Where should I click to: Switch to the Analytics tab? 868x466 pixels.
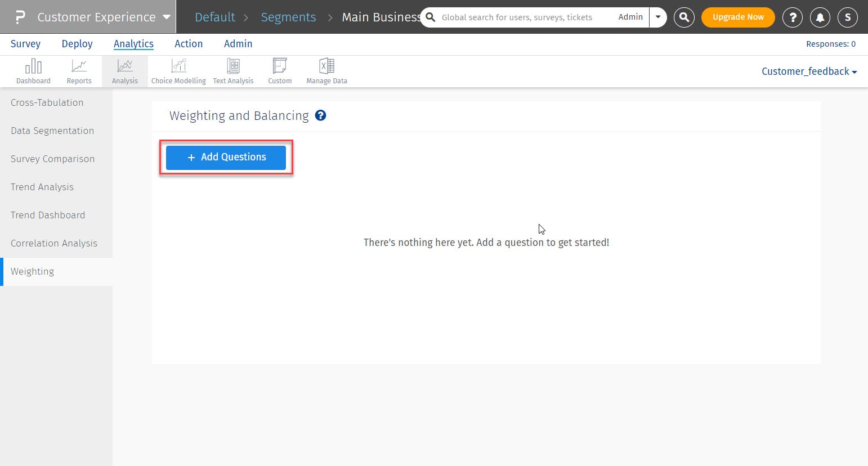[133, 44]
